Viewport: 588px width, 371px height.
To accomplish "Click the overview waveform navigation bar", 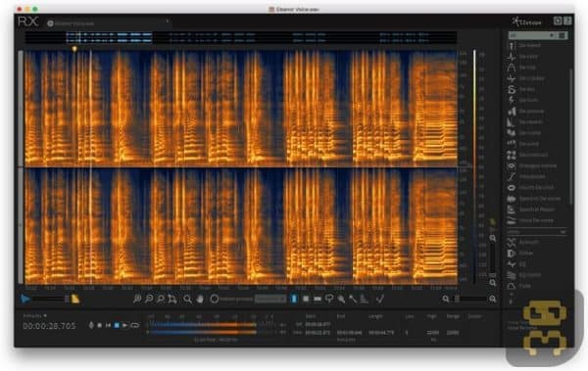I will point(241,37).
